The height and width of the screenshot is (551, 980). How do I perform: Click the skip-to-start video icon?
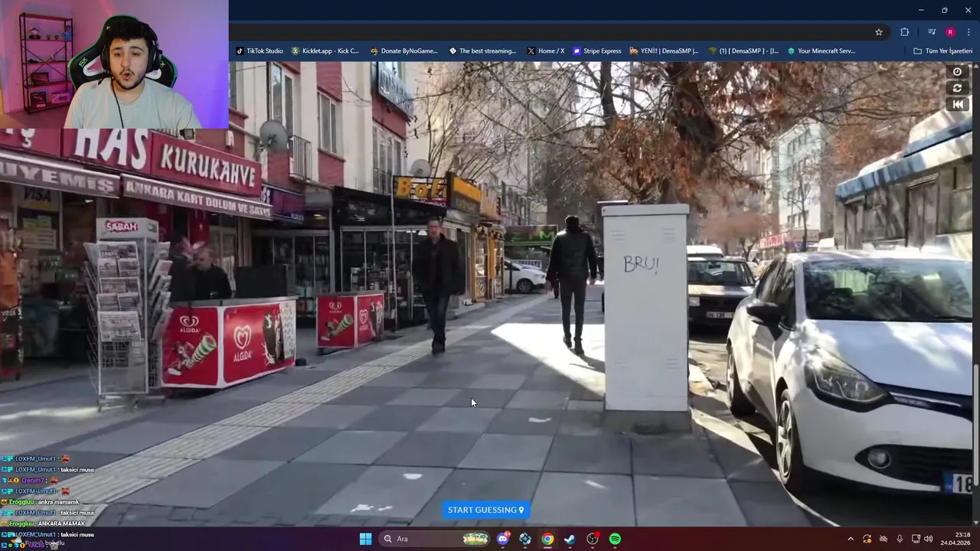pos(957,105)
